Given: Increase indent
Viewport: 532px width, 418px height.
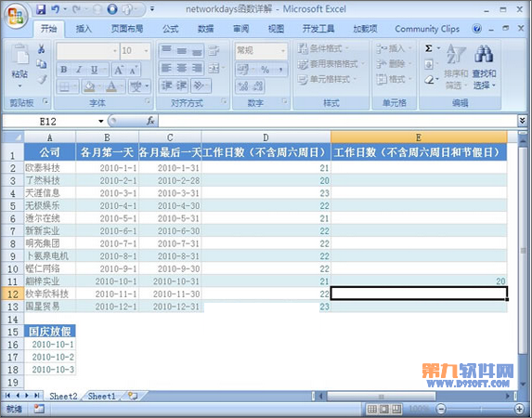Looking at the screenshot, I should pos(182,85).
